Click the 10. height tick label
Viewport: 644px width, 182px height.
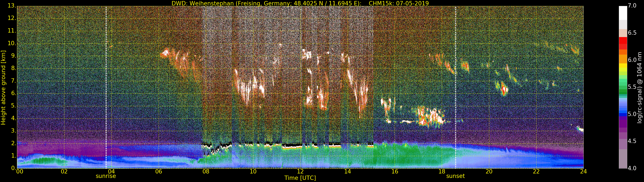click(x=11, y=43)
